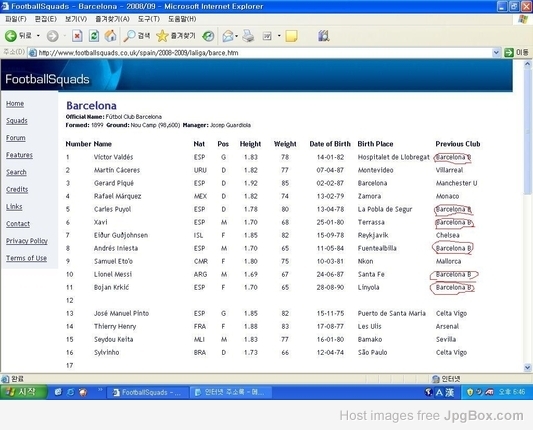The width and height of the screenshot is (533, 430).
Task: Click the Mail envelope icon
Action: 228,36
